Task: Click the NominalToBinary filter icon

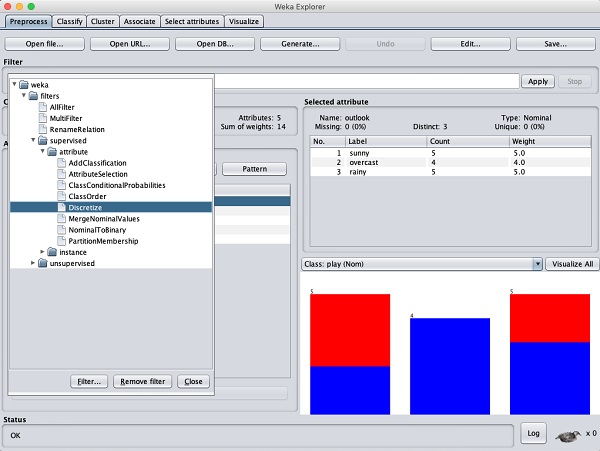Action: click(x=59, y=230)
